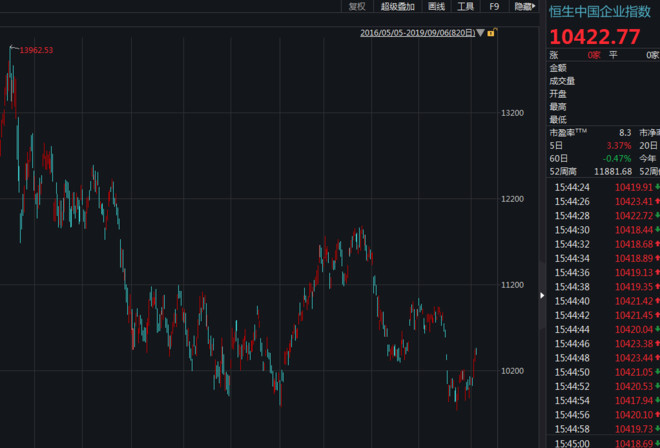Select the tick row at 15:44:24
Screen dimensions: 660x448
click(x=603, y=187)
